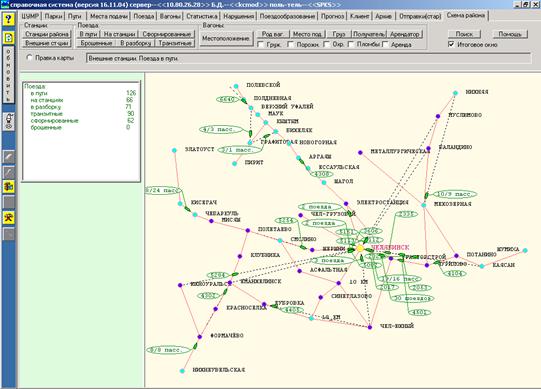Click the '10/9 пасс.' train label
The image size is (541, 389).
[454, 194]
